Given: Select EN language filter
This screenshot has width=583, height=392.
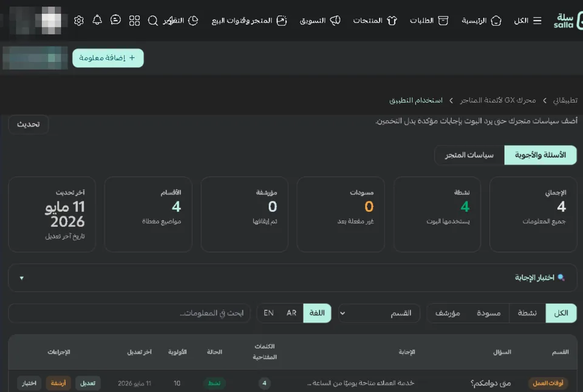Looking at the screenshot, I should point(268,313).
